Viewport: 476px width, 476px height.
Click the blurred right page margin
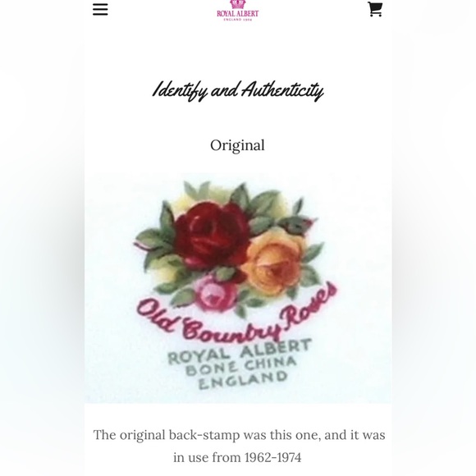coord(434,238)
